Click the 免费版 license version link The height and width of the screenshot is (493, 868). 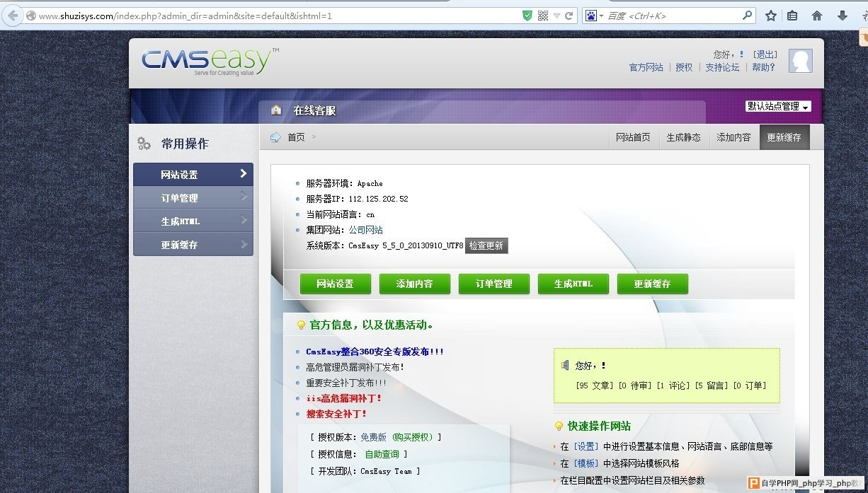374,437
